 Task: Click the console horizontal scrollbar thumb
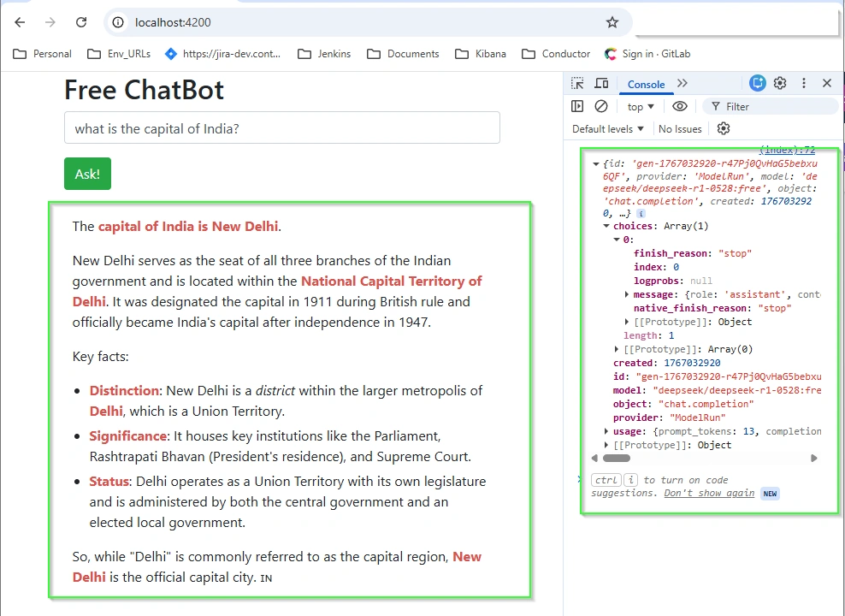tap(617, 458)
